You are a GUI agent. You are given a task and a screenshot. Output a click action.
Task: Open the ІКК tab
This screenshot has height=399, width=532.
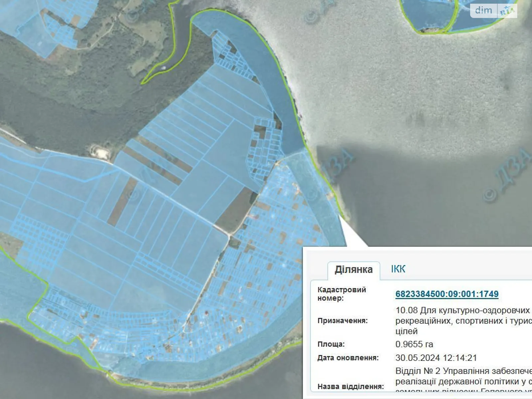[x=398, y=269]
